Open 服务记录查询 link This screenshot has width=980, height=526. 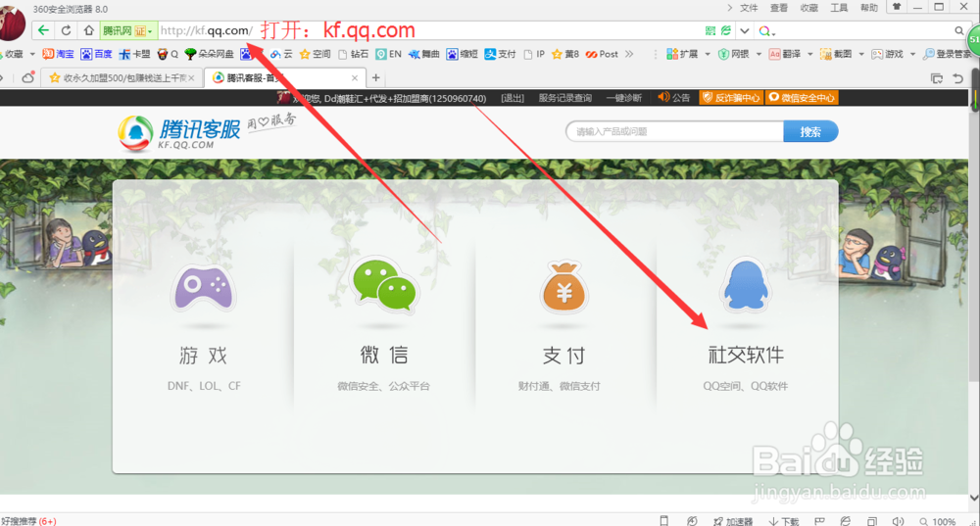pos(565,98)
